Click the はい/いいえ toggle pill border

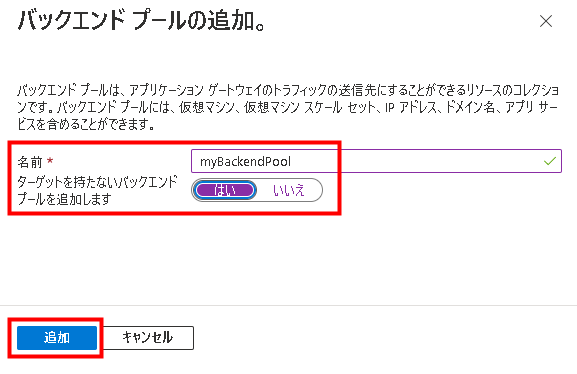(257, 190)
